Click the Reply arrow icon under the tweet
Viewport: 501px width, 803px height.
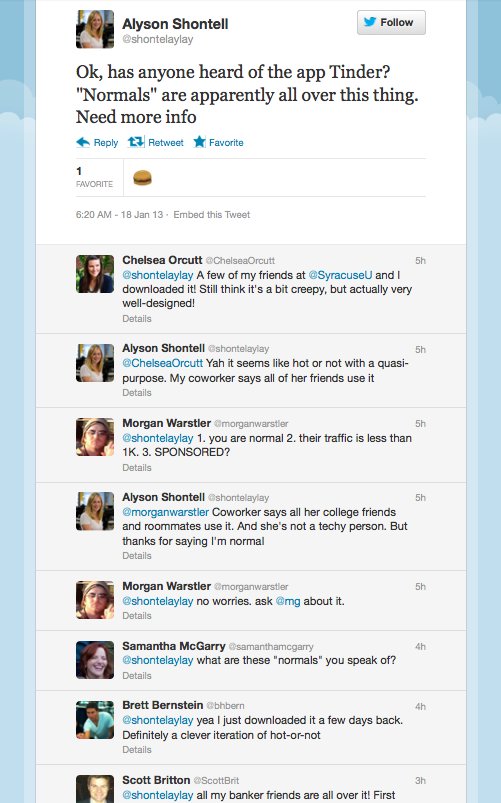tap(83, 142)
